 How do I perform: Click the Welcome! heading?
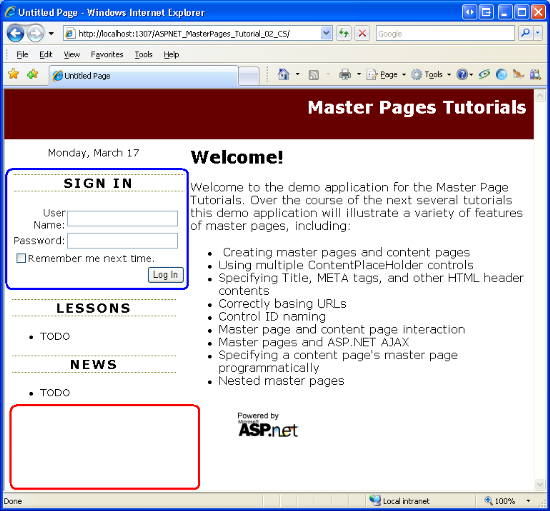pyautogui.click(x=237, y=157)
